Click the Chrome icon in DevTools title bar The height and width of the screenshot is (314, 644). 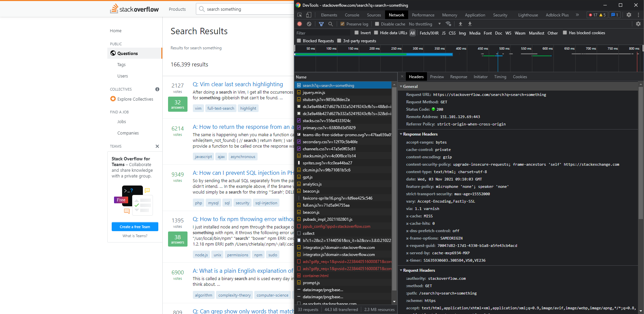pyautogui.click(x=298, y=5)
